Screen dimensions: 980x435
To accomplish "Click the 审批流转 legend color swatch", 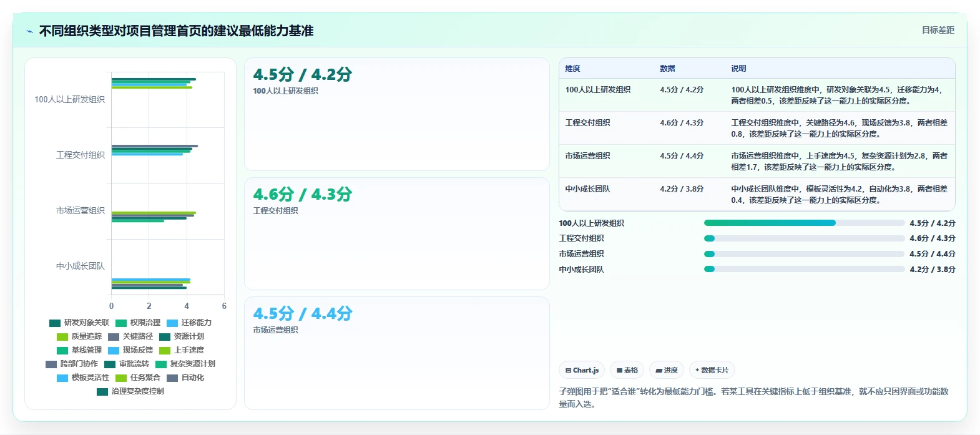I will pyautogui.click(x=110, y=364).
